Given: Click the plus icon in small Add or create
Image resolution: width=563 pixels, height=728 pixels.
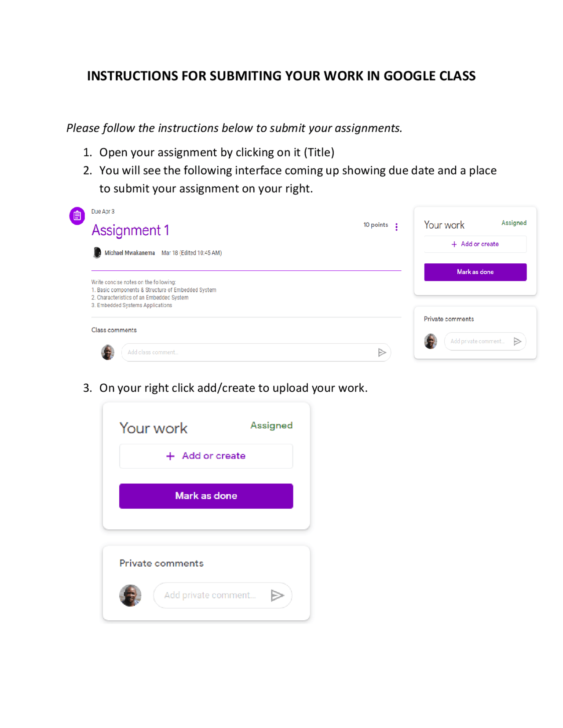Looking at the screenshot, I should [454, 244].
